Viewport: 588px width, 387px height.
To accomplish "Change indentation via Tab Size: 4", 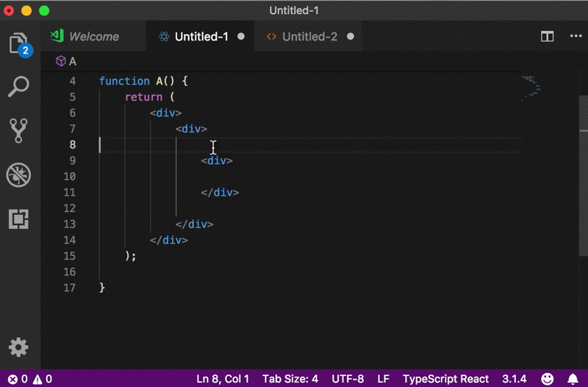I will pos(290,379).
